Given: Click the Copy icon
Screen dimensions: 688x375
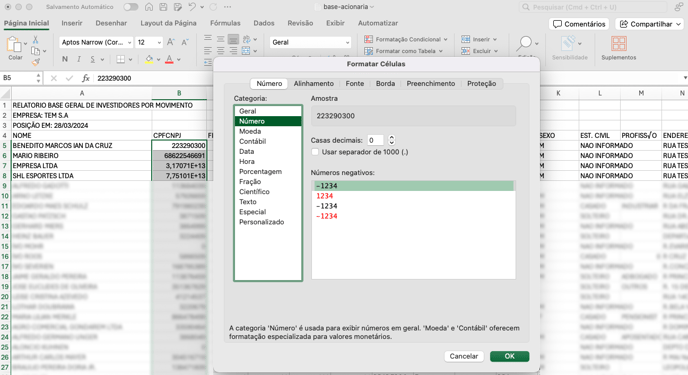Looking at the screenshot, I should coord(36,51).
